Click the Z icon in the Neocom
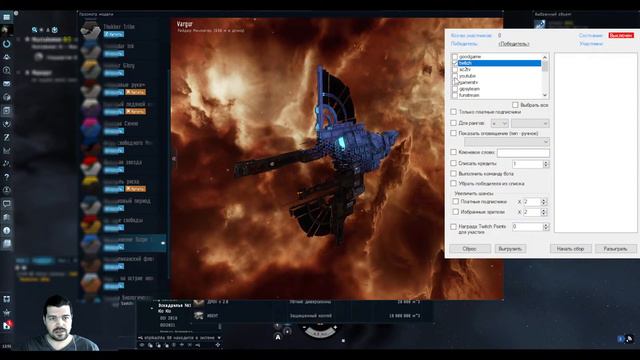This screenshot has width=640, height=360. pos(7,138)
